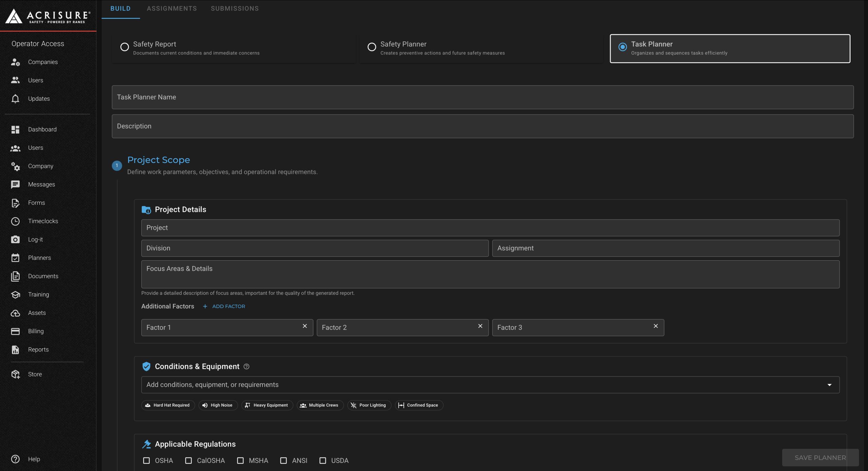Go to the Dashboard
Image resolution: width=868 pixels, height=471 pixels.
(42, 129)
